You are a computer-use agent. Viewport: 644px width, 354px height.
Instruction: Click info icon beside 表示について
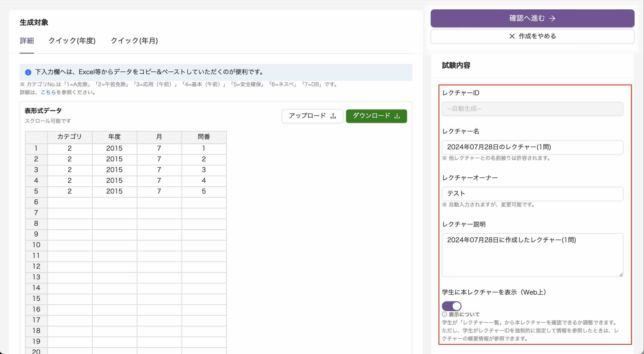(x=444, y=314)
